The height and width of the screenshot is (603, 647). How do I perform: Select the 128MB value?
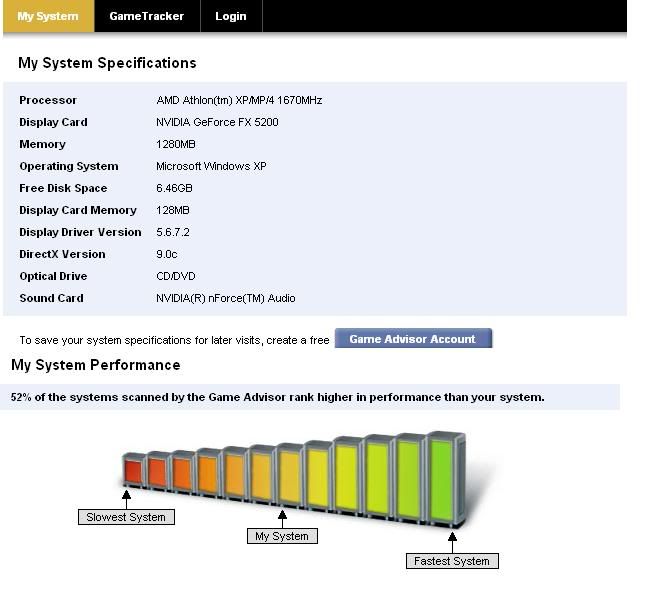coord(173,210)
